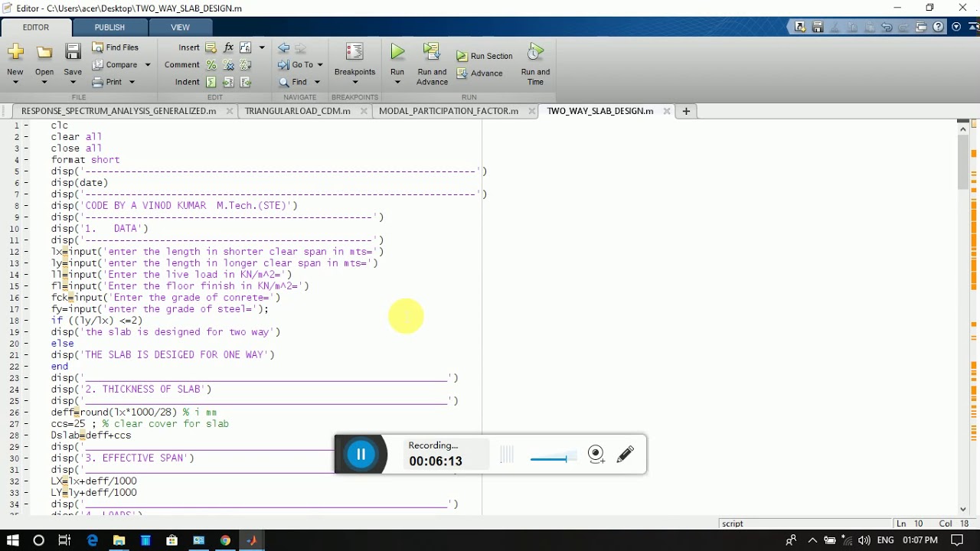Screen dimensions: 980x551
Task: Adjust the recorder volume slider
Action: [553, 458]
